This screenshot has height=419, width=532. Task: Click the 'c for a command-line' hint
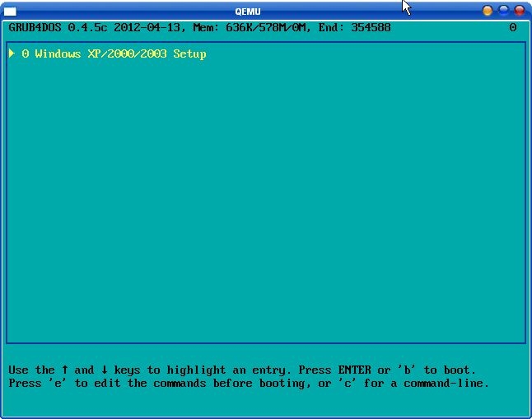[x=413, y=384]
